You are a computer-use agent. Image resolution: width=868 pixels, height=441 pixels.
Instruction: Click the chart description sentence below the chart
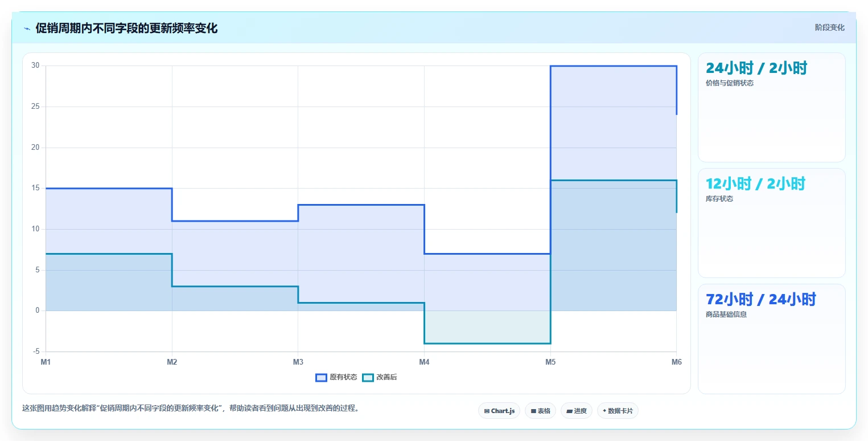(191, 409)
